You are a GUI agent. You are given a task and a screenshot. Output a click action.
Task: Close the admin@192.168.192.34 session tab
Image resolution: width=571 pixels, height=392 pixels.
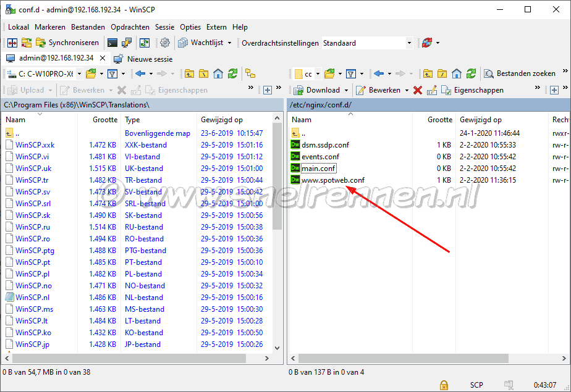pos(103,58)
